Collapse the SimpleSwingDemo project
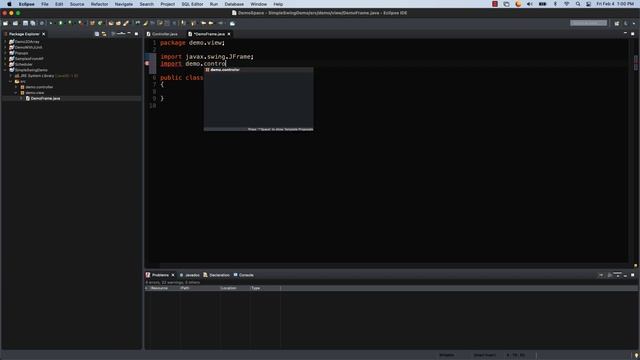The image size is (640, 360). (x=5, y=70)
